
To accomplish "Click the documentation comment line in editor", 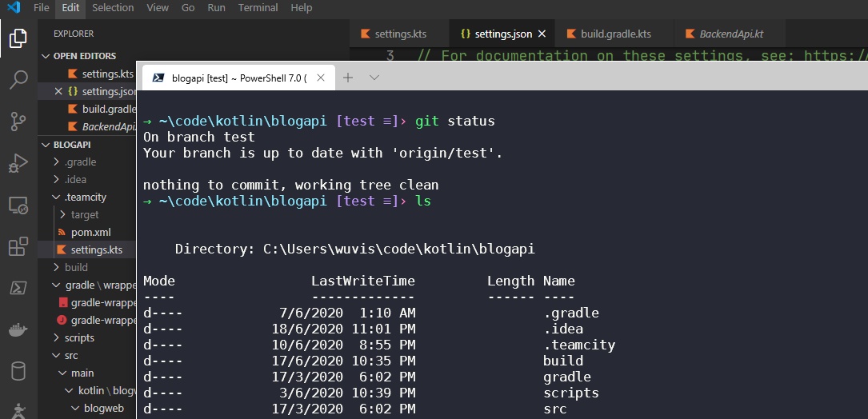I will [642, 55].
